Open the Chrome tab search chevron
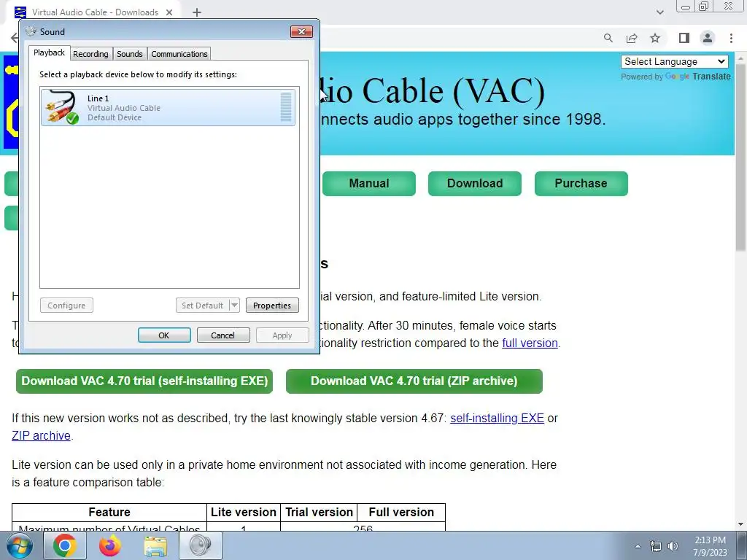Screen dimensions: 747x560 (659, 12)
